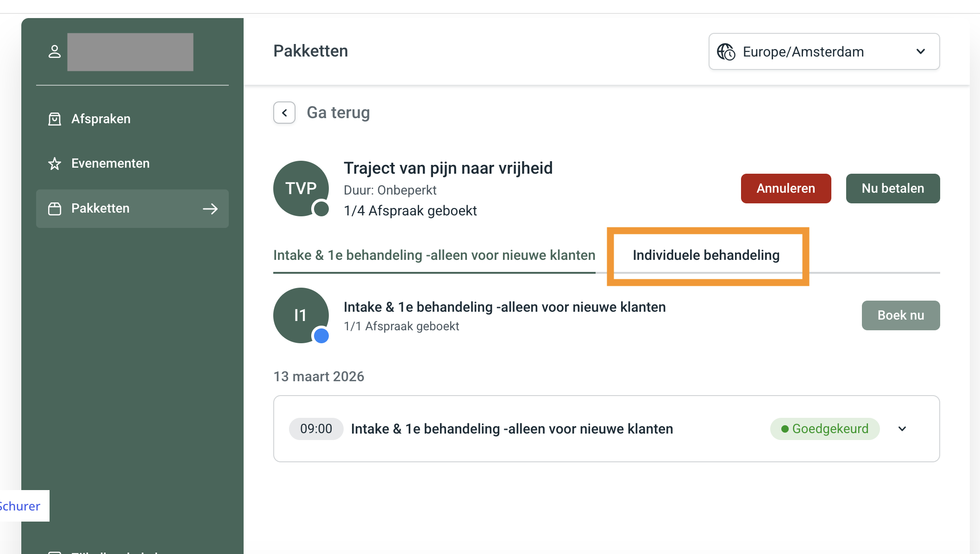The height and width of the screenshot is (554, 980).
Task: Click the Nu betalen button
Action: click(892, 189)
